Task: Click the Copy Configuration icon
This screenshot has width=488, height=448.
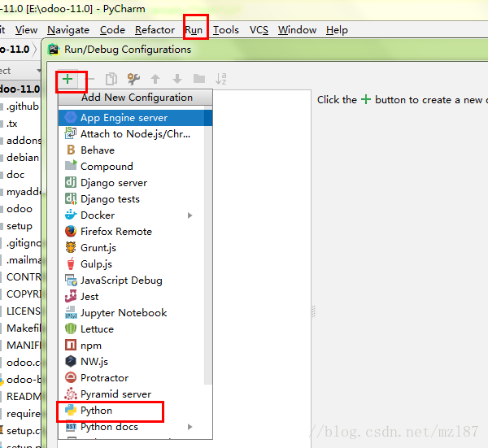Action: click(x=111, y=79)
